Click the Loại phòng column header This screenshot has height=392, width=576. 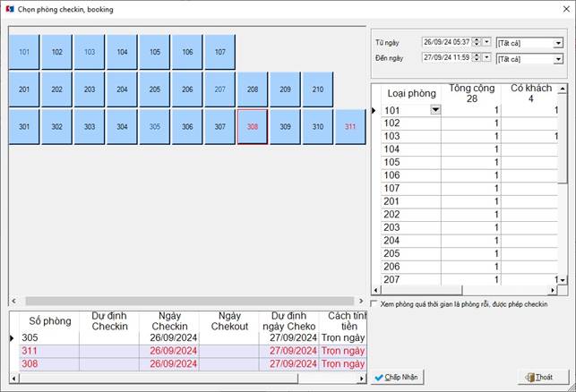pos(411,94)
